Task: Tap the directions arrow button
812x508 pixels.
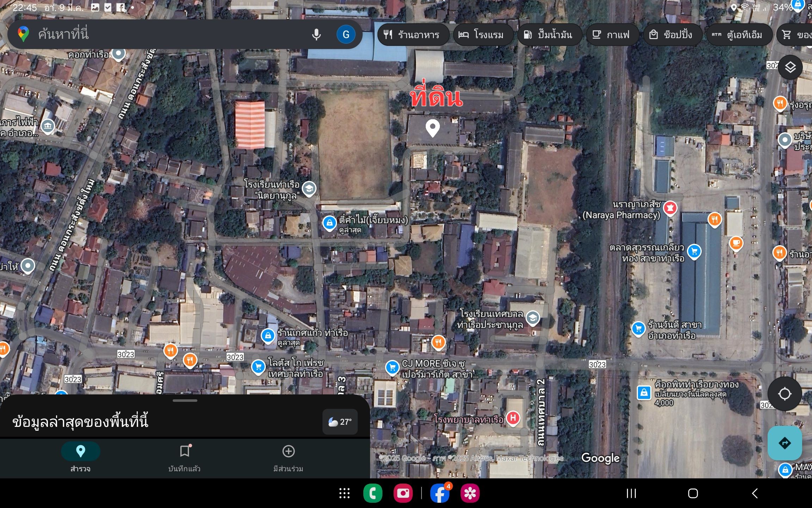Action: [x=785, y=443]
